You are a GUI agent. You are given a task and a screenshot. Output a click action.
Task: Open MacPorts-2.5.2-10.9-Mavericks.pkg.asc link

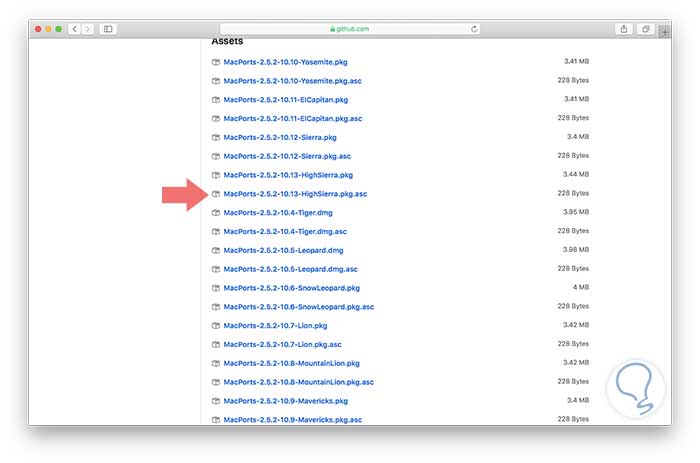click(293, 420)
